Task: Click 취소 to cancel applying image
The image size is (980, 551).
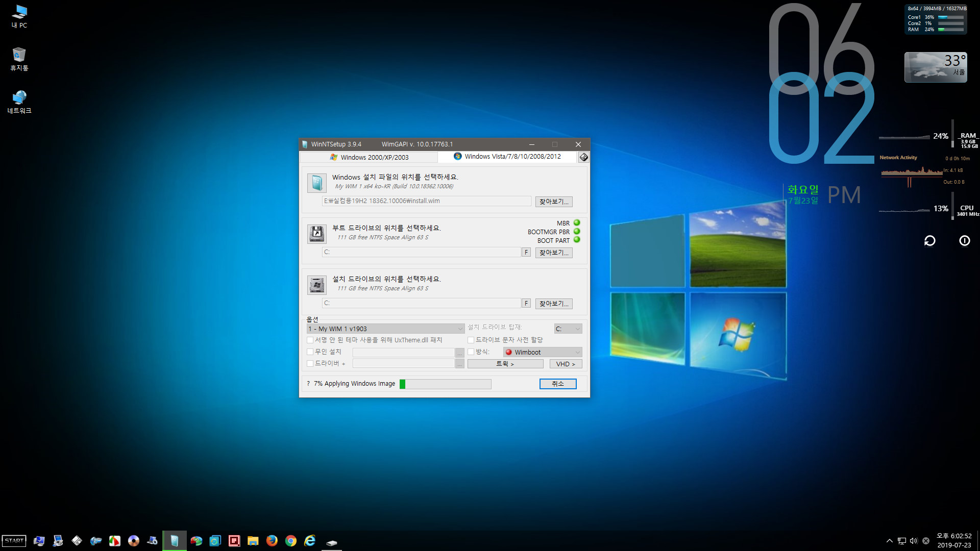Action: pyautogui.click(x=558, y=384)
